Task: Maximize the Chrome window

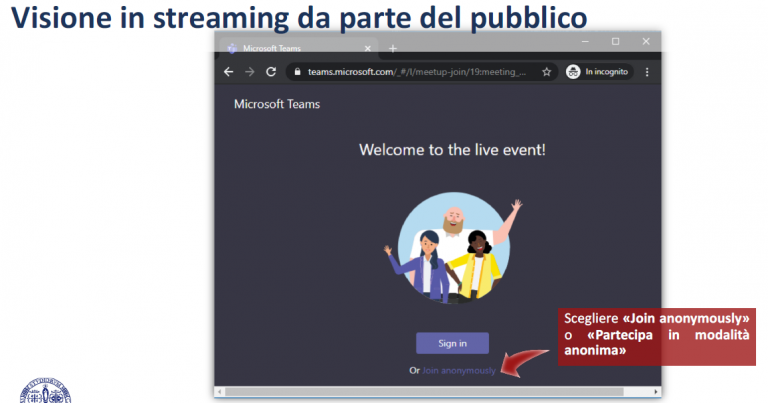Action: tap(615, 41)
